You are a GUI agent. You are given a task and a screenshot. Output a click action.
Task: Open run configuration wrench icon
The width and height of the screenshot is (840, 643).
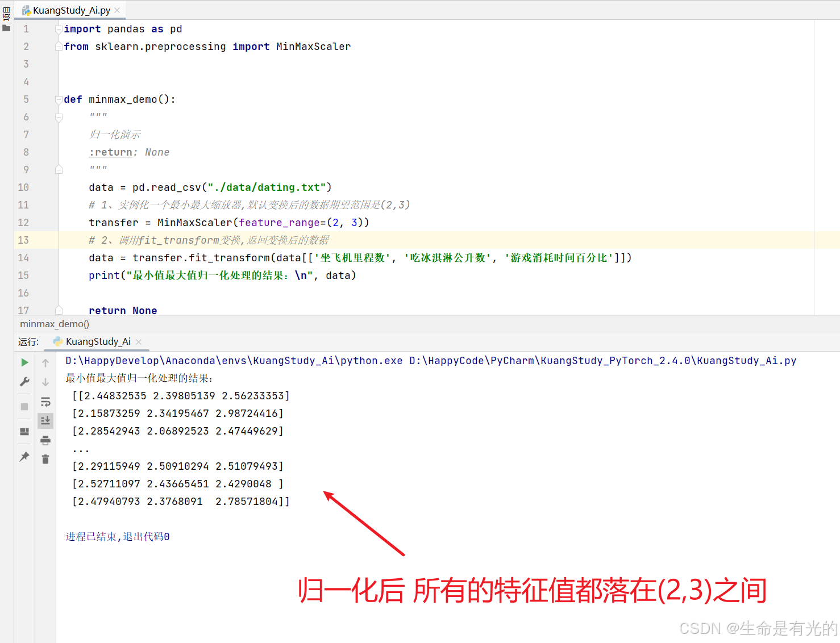pos(24,382)
